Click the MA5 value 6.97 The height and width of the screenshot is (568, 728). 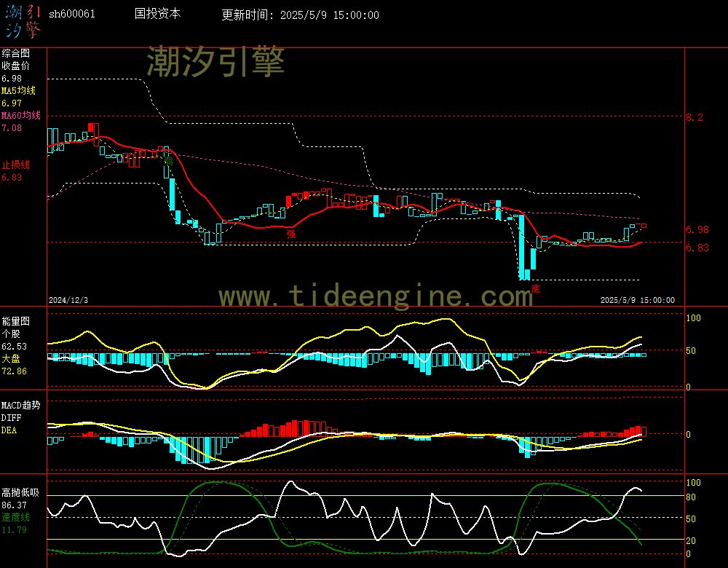(x=12, y=103)
